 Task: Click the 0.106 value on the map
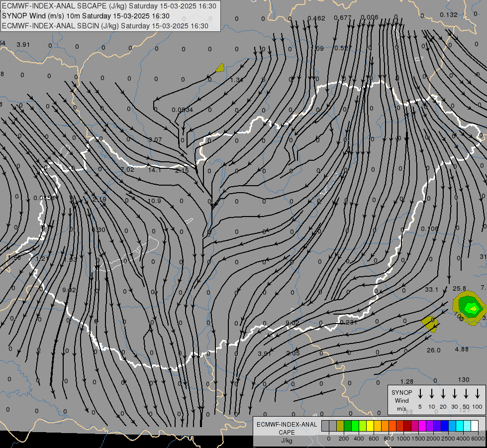tap(429, 229)
